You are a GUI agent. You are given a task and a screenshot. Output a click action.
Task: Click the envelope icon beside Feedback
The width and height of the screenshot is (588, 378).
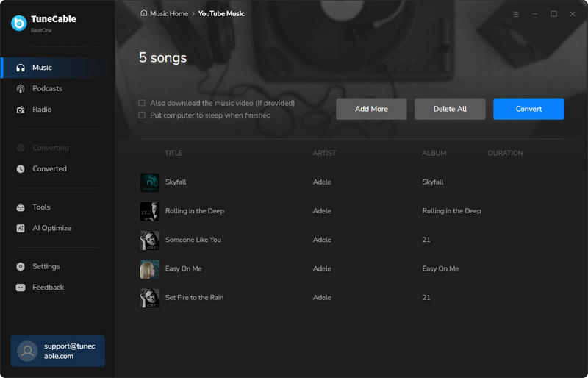click(21, 288)
